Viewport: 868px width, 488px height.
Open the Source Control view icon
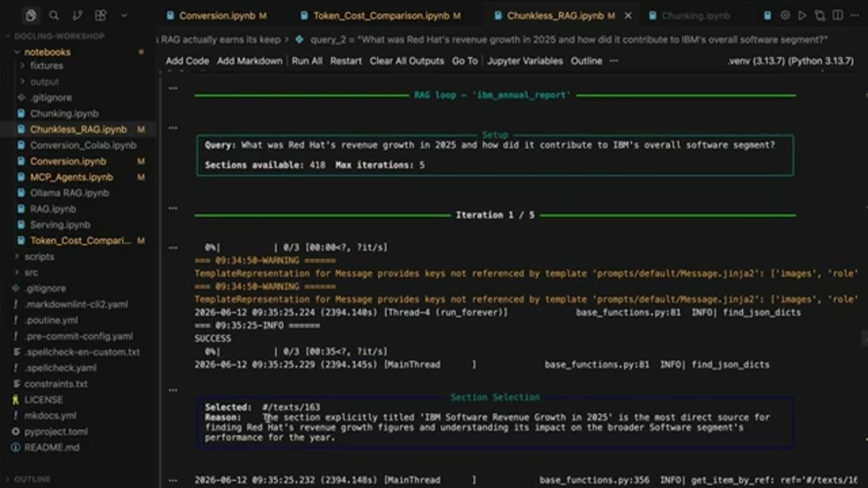[77, 15]
